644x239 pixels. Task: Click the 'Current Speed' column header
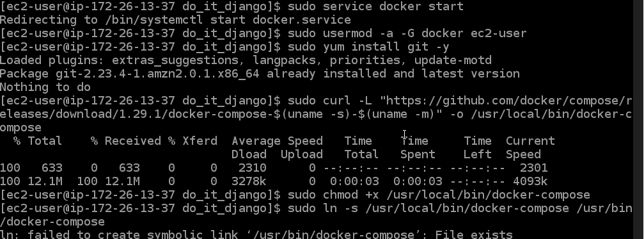tap(530, 147)
